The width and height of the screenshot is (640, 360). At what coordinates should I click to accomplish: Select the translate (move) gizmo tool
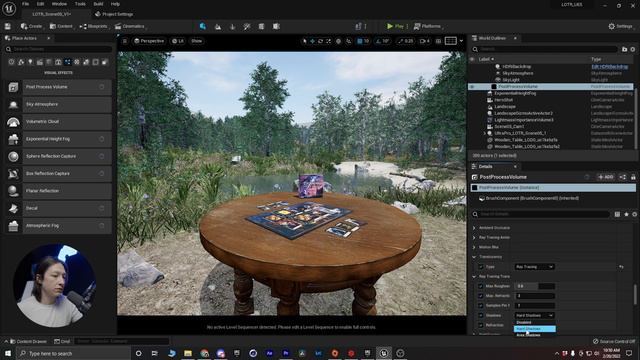pyautogui.click(x=312, y=41)
